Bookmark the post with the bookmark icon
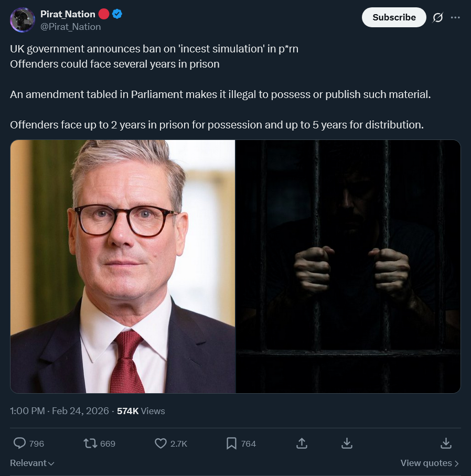 pos(231,443)
